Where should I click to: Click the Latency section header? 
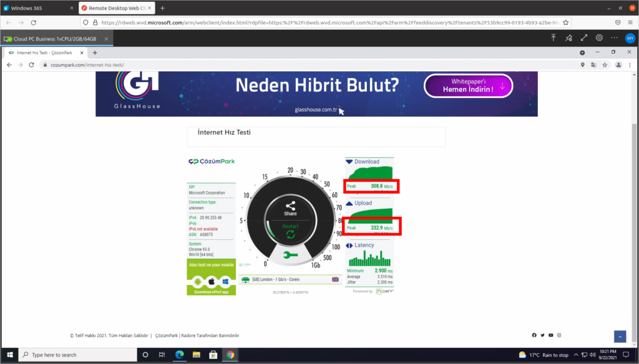pos(360,245)
